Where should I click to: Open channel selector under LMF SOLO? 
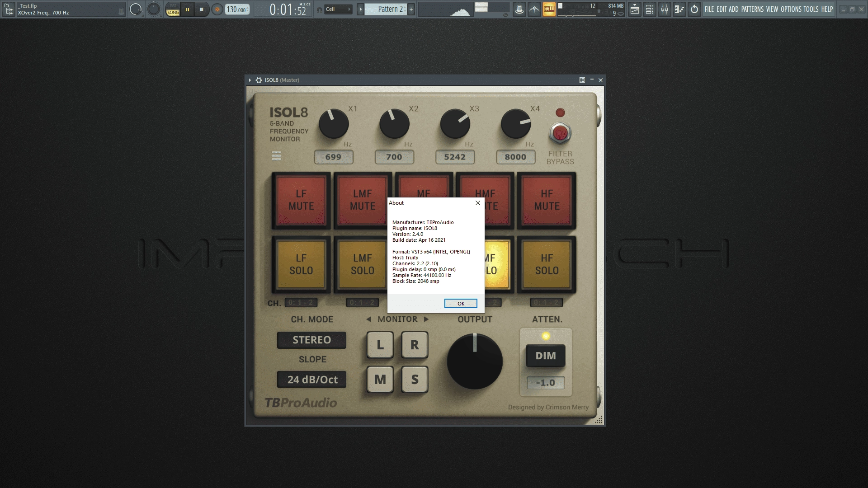point(362,303)
